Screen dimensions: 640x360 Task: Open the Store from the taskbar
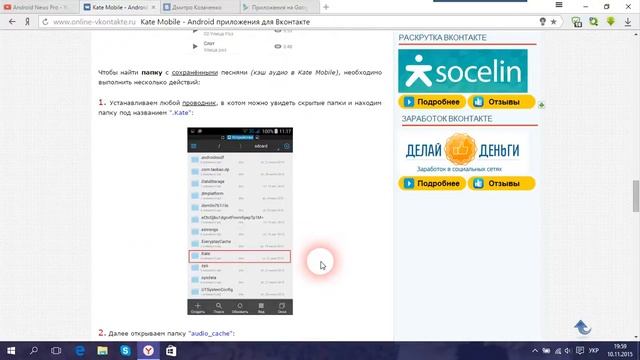click(171, 351)
